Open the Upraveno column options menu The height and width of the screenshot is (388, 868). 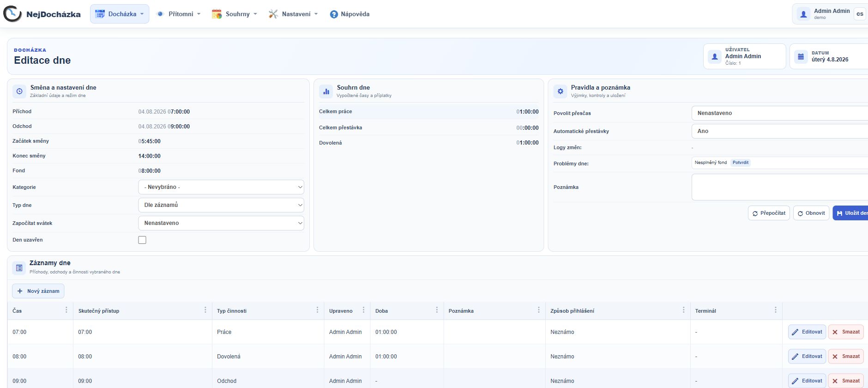363,310
